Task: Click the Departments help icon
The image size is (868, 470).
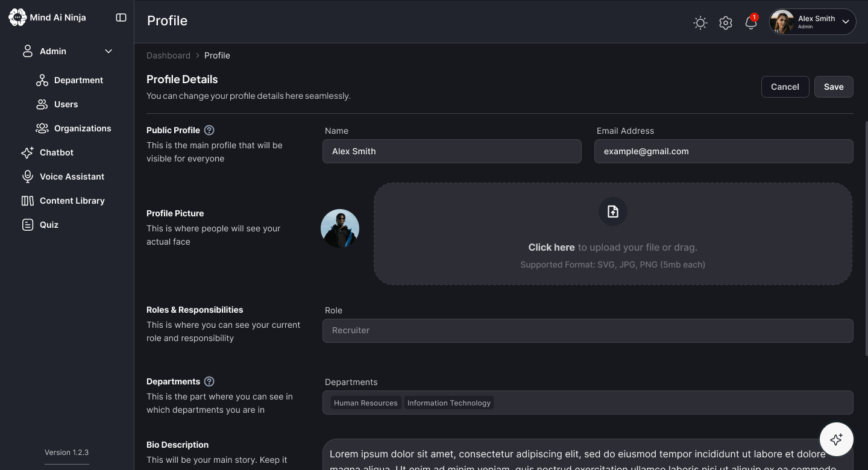Action: tap(209, 381)
